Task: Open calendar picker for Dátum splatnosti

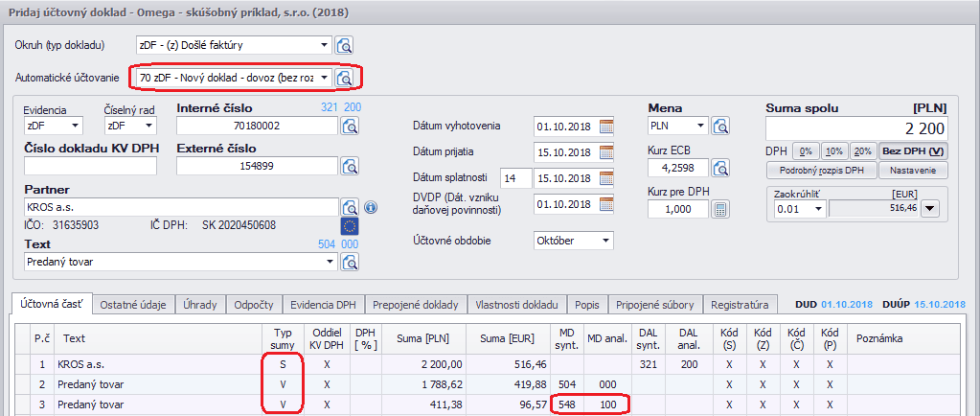Action: [x=605, y=178]
